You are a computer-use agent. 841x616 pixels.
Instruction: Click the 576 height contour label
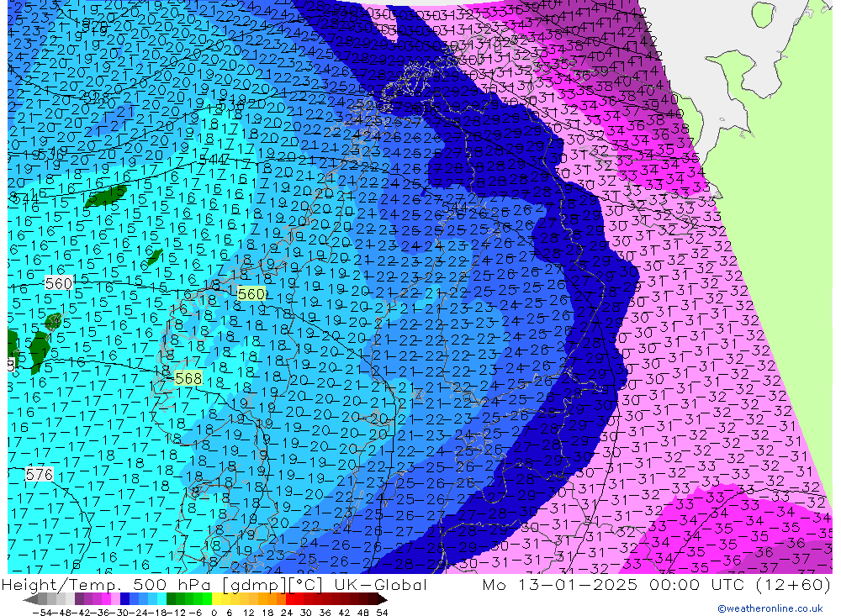coord(40,475)
